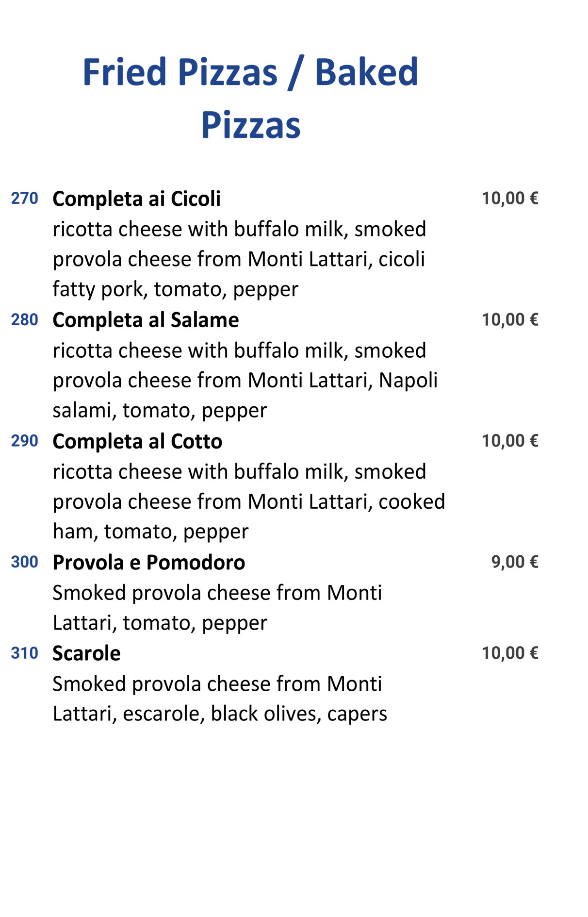The image size is (588, 917).
Task: Click the price of Completa ai Cicoli
Action: point(510,199)
